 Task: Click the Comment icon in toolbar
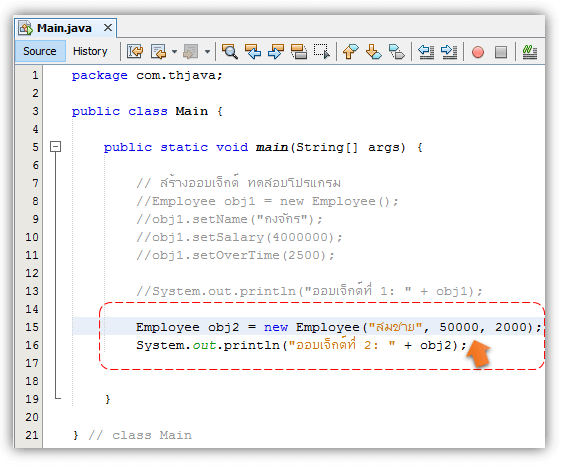530,52
